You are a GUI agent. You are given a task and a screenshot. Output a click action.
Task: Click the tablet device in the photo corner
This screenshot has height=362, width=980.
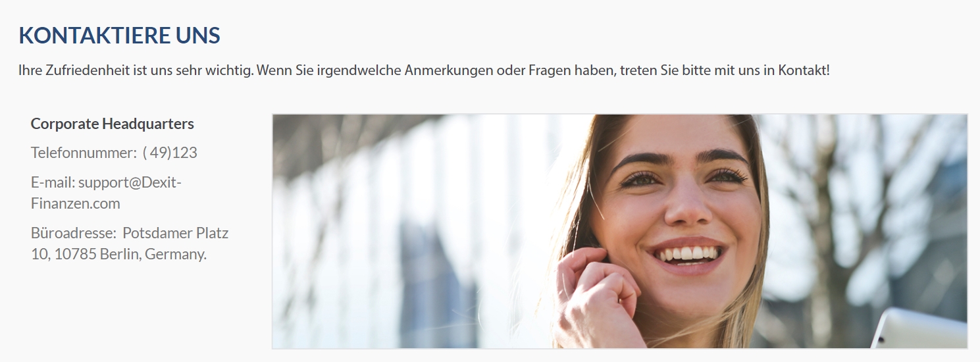tap(920, 329)
